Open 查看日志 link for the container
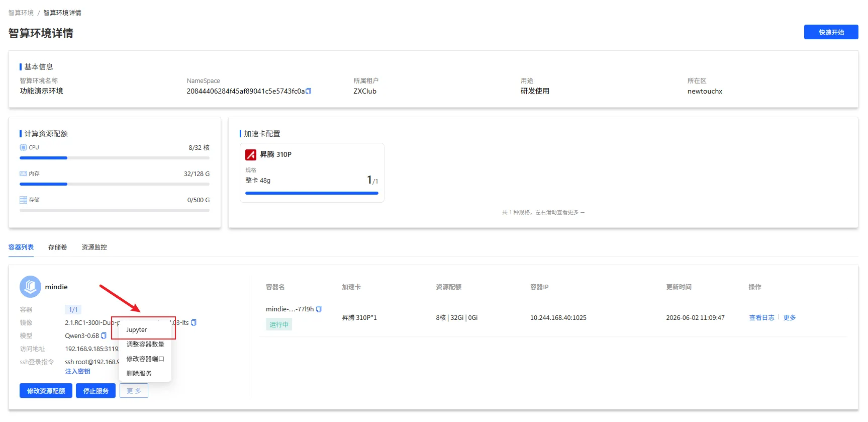The image size is (868, 422). pyautogui.click(x=761, y=317)
